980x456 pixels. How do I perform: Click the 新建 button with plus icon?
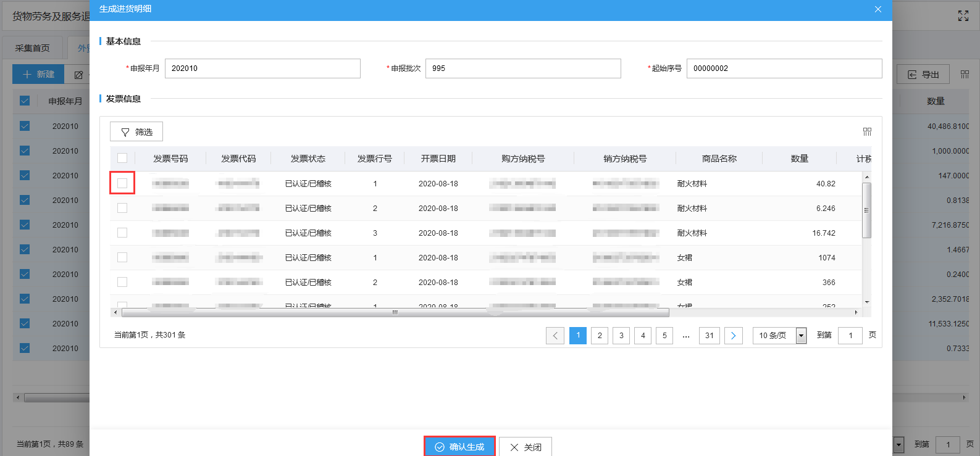(38, 75)
